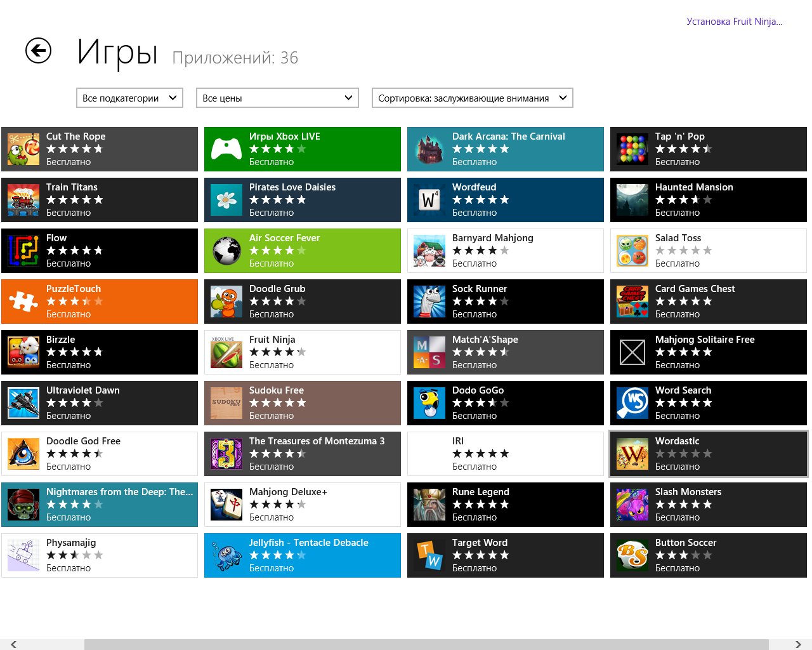The width and height of the screenshot is (812, 650).
Task: Click the 'Приложений: 36' count label
Action: pyautogui.click(x=235, y=58)
